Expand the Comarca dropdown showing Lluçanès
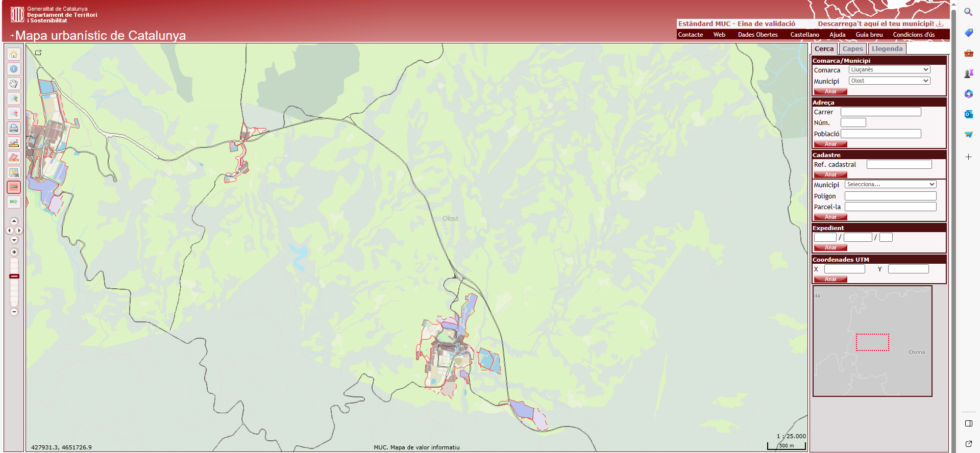980x453 pixels. point(889,70)
